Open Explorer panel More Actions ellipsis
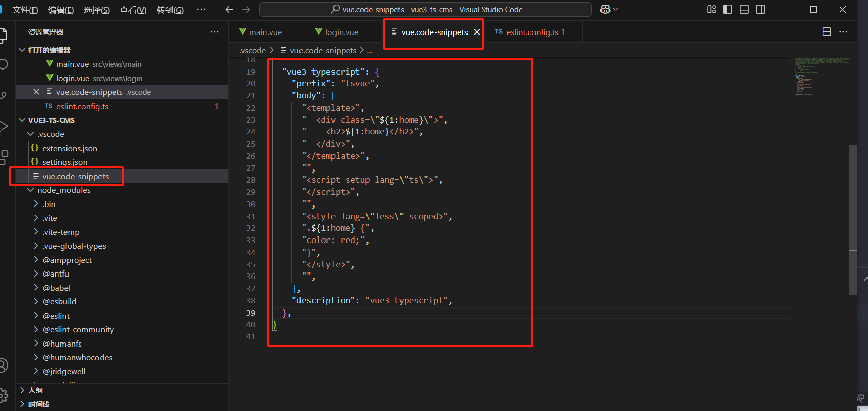Screen dimensions: 868x411 pos(215,32)
